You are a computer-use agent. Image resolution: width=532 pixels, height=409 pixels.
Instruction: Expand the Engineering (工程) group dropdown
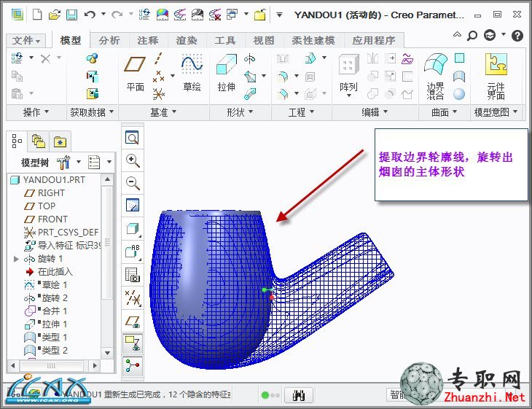[301, 112]
